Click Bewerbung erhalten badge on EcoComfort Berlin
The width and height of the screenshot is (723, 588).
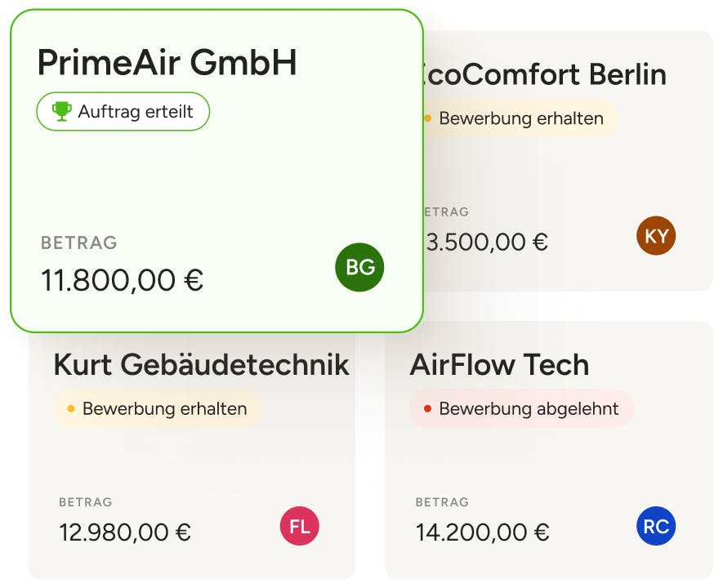520,118
